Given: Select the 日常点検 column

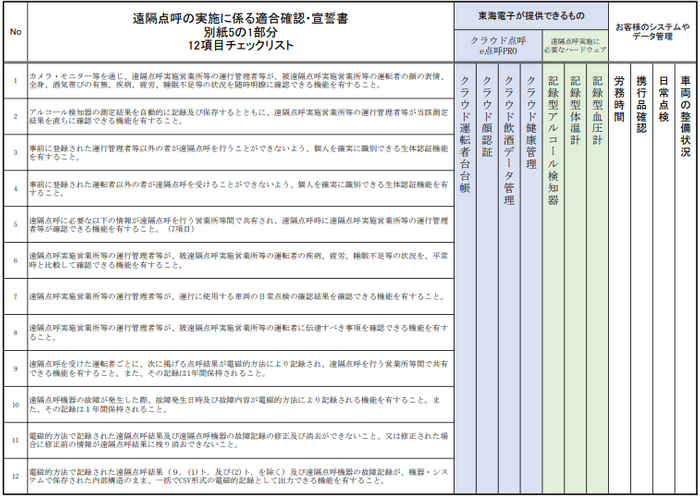Looking at the screenshot, I should [663, 278].
